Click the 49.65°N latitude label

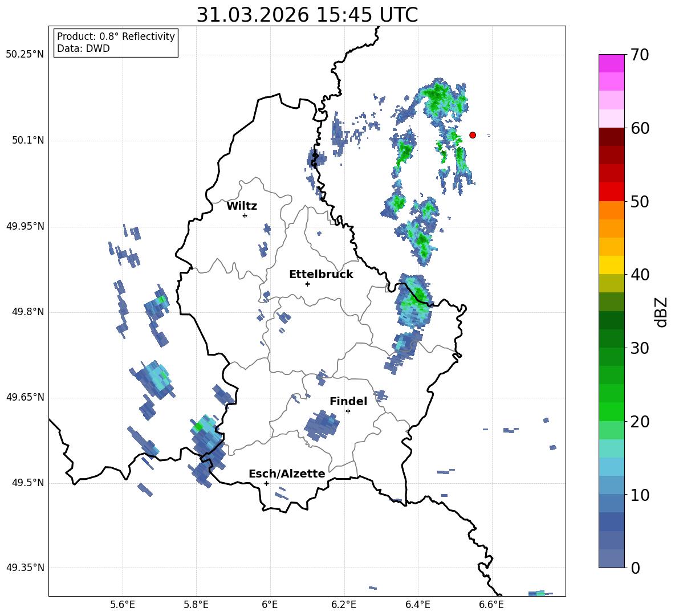(25, 397)
